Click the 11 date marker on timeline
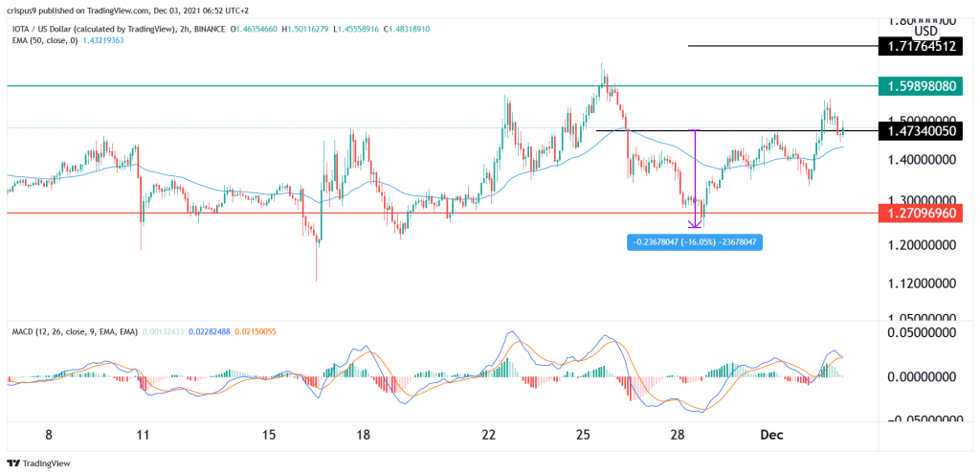This screenshot has height=475, width=980. (143, 435)
